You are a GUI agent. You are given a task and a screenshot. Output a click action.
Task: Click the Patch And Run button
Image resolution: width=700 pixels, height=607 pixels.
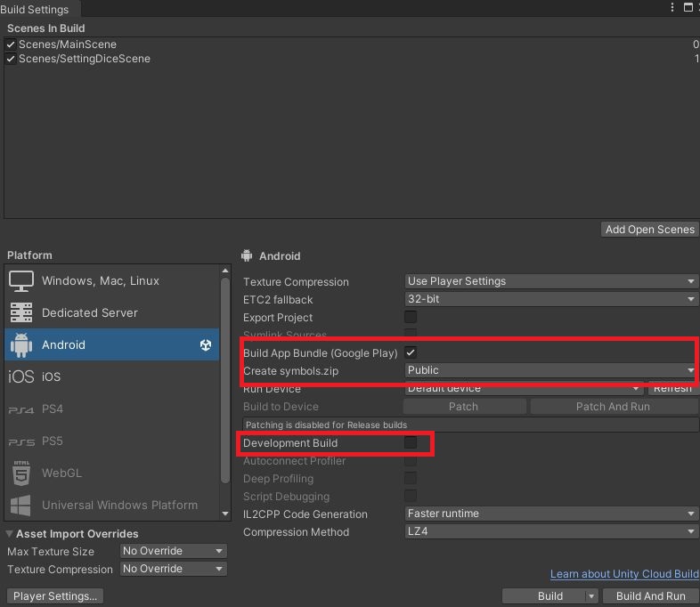tap(614, 407)
